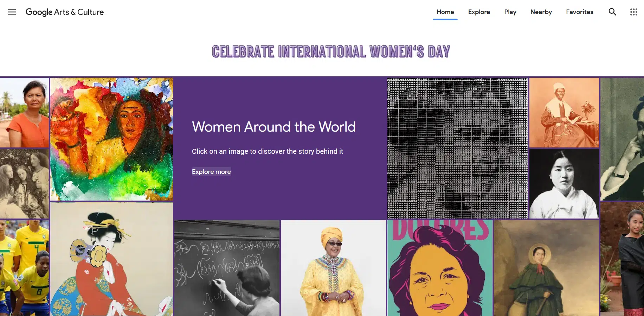
Task: Open the Play tab
Action: [x=510, y=12]
